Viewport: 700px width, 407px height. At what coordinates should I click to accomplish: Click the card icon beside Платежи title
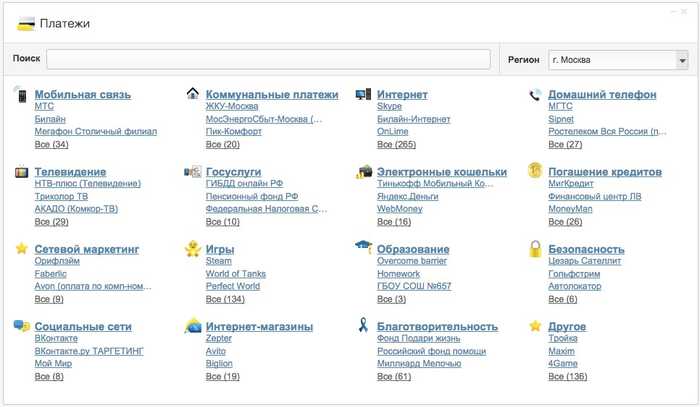point(25,24)
